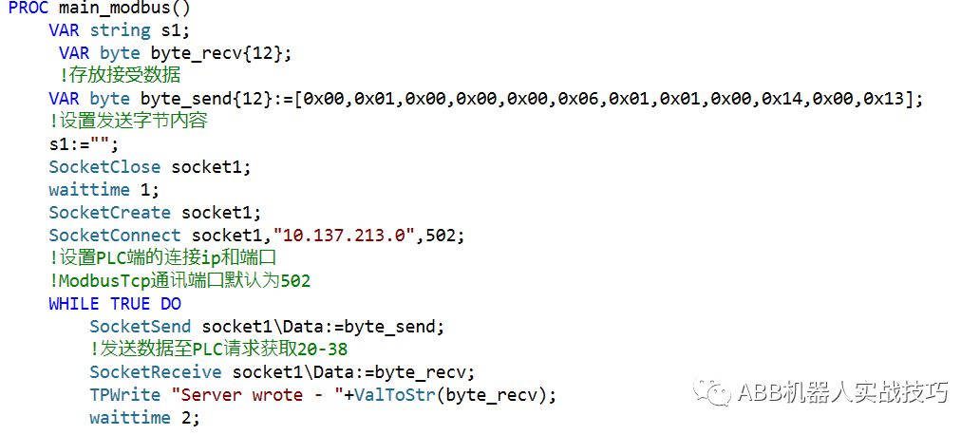
Task: Select the byte_send array initialization line
Action: click(485, 99)
